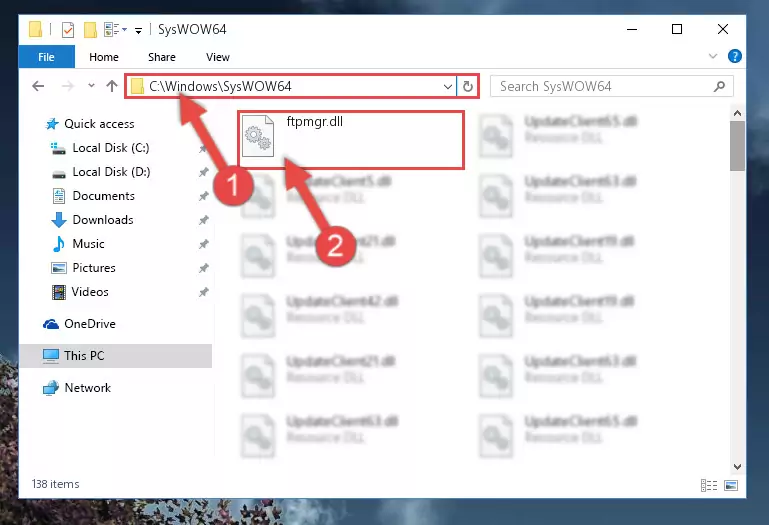The image size is (769, 525).
Task: Switch to the View ribbon tab
Action: tap(218, 57)
